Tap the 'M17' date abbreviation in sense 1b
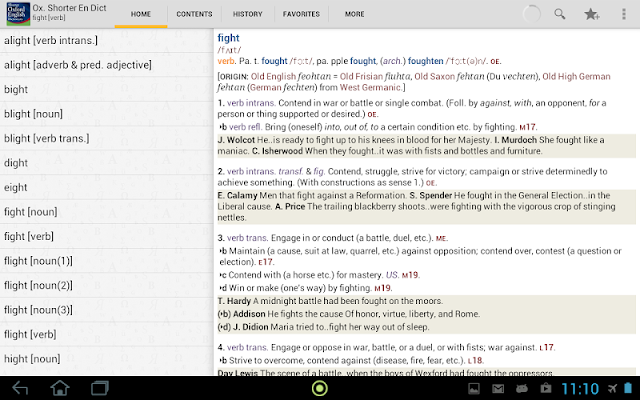The width and height of the screenshot is (640, 400). [528, 127]
